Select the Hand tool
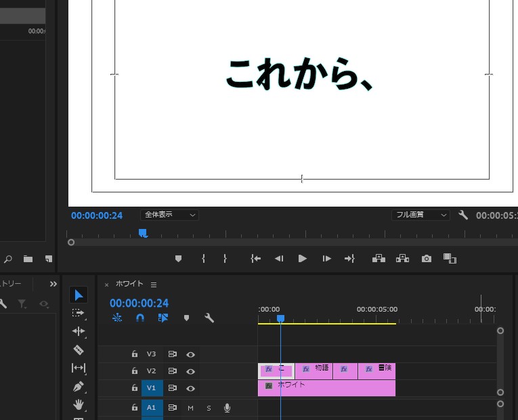 pyautogui.click(x=79, y=404)
